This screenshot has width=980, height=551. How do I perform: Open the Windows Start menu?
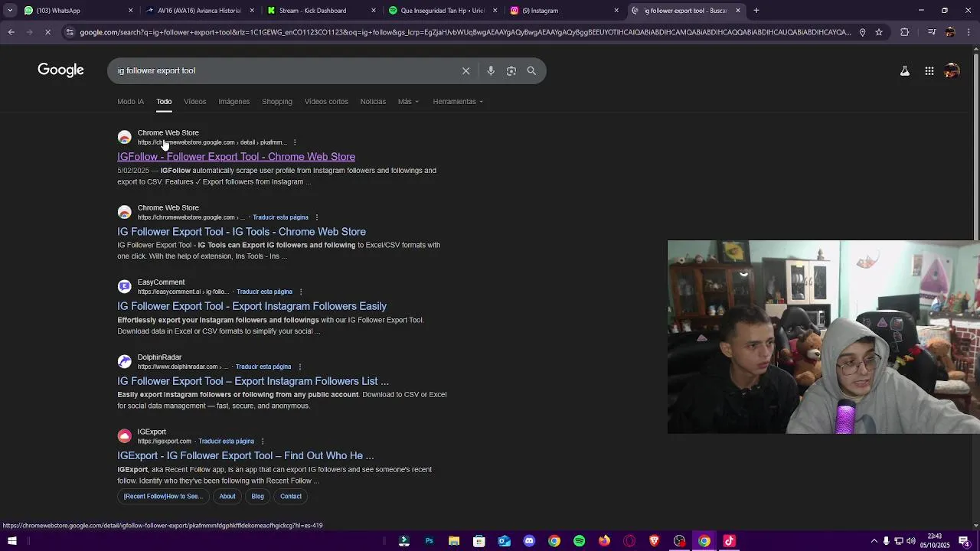point(11,541)
